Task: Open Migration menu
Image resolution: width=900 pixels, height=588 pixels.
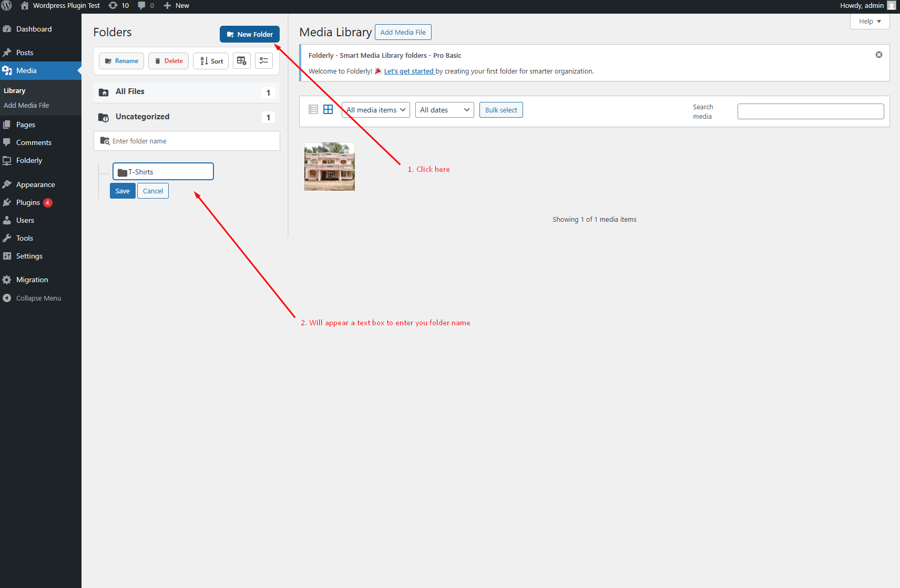Action: tap(40, 280)
